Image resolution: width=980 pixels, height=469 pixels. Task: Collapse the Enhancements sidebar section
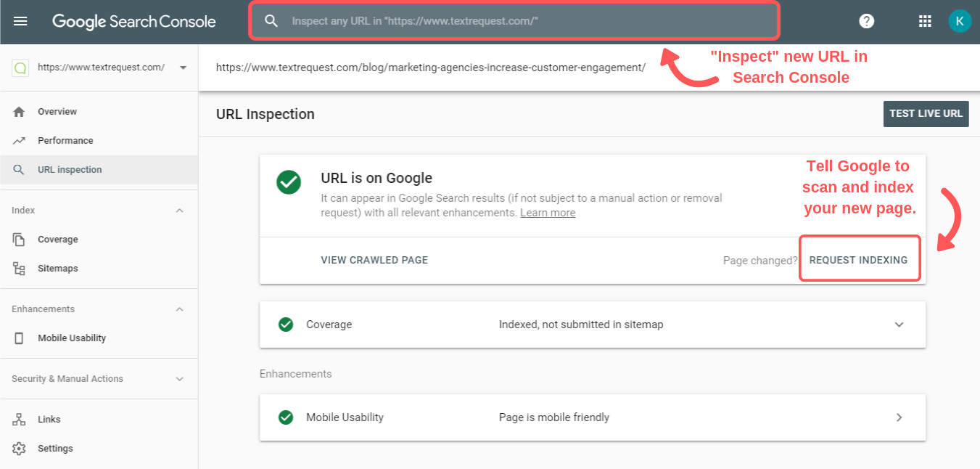(180, 309)
